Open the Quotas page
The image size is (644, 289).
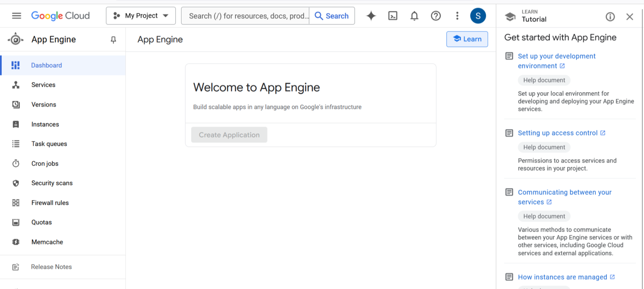pyautogui.click(x=42, y=222)
